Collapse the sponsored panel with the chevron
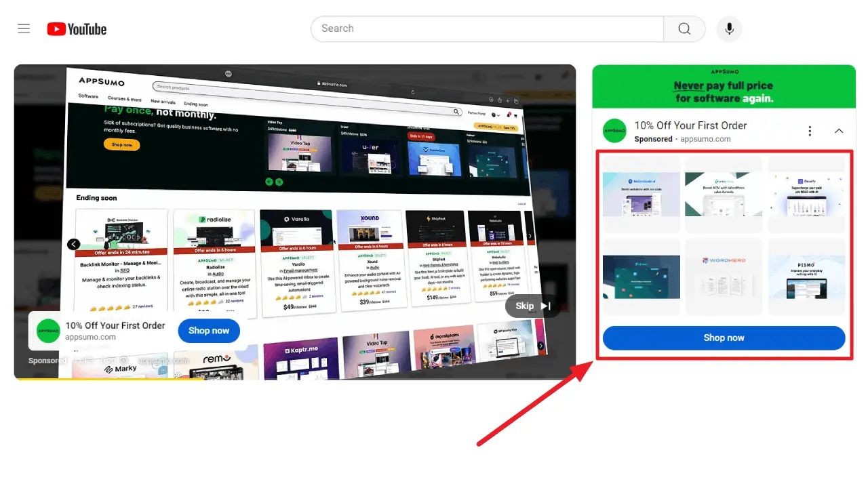This screenshot has height=488, width=868. pyautogui.click(x=839, y=131)
